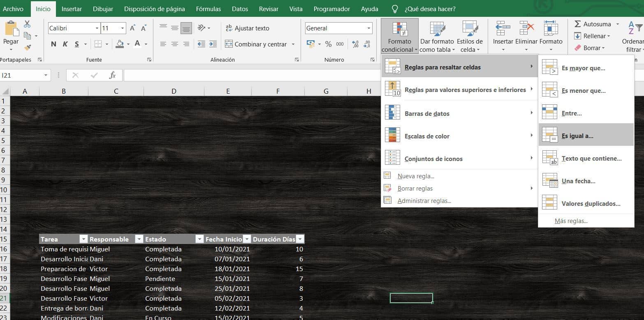Click 'Dar formato como tabla' button

click(437, 37)
